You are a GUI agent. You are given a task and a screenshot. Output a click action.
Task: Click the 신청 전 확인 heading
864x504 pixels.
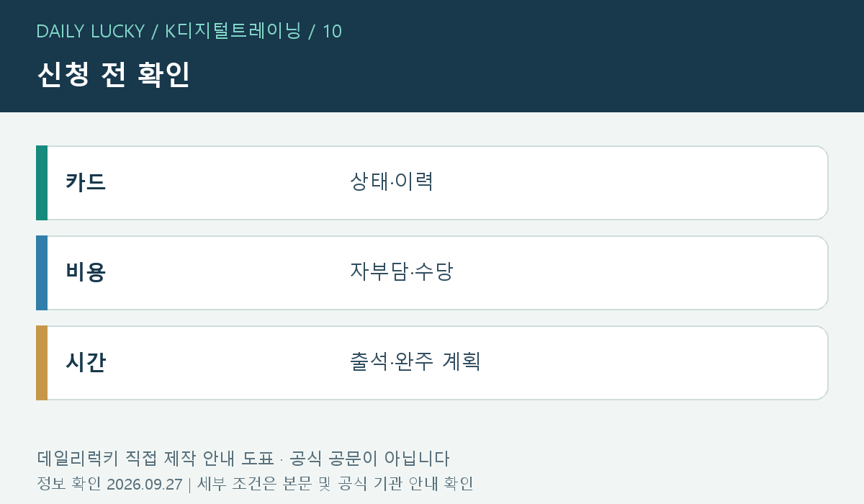click(x=113, y=75)
